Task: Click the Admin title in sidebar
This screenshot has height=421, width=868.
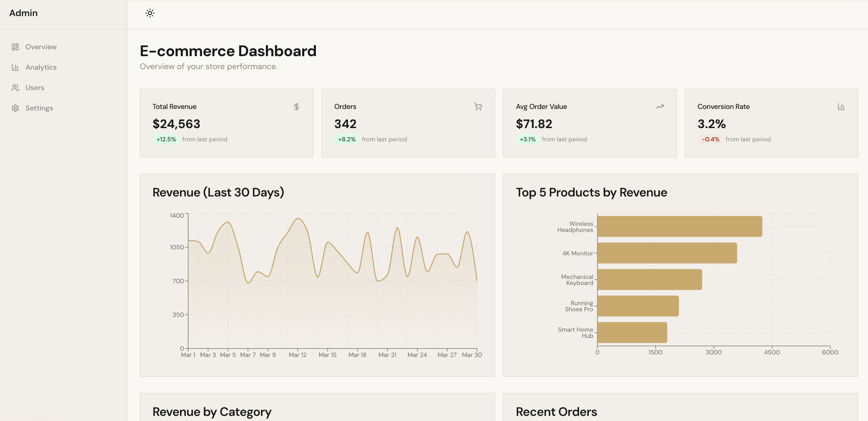Action: click(x=23, y=13)
